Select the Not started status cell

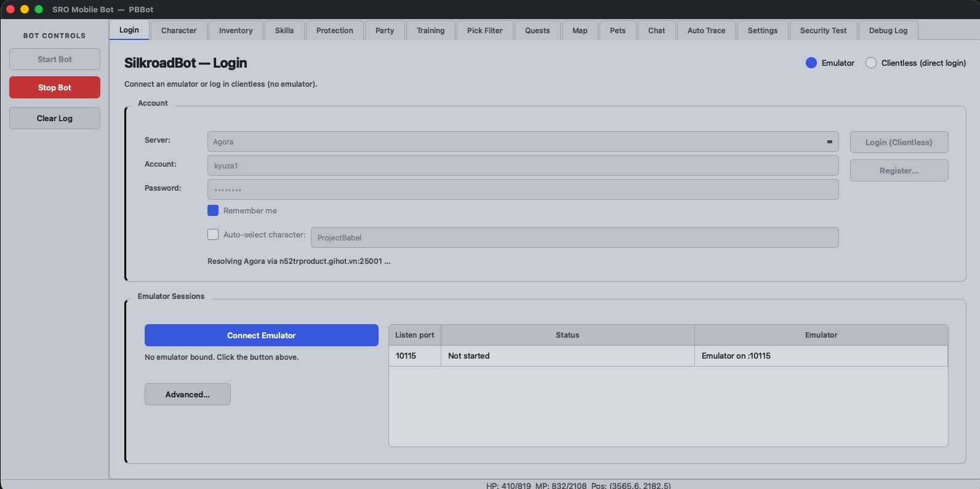tap(568, 356)
